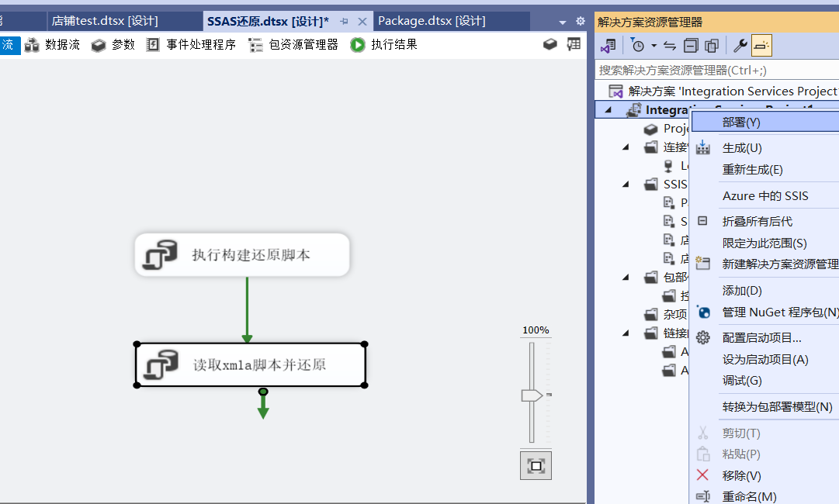Collapse all in Solution Explorer toolbar

[691, 46]
